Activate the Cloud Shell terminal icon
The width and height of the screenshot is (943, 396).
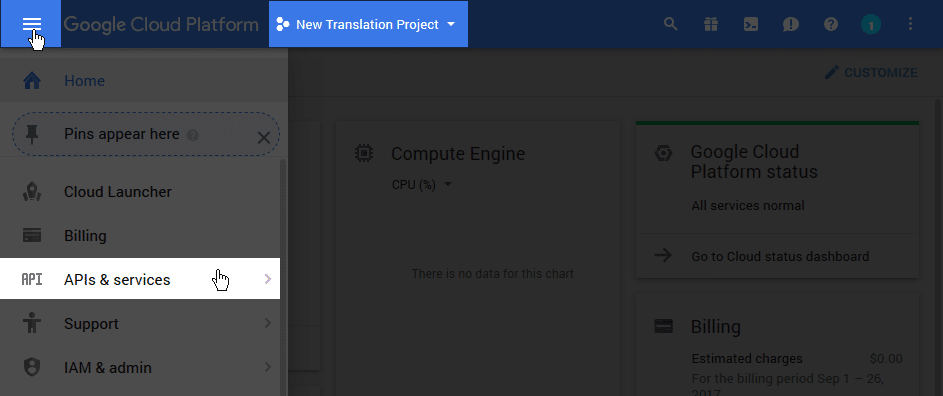pos(751,24)
